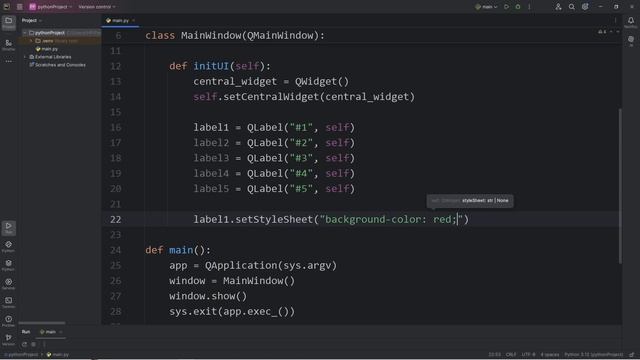Image resolution: width=640 pixels, height=360 pixels.
Task: Open the Services tool window
Action: pyautogui.click(x=9, y=284)
